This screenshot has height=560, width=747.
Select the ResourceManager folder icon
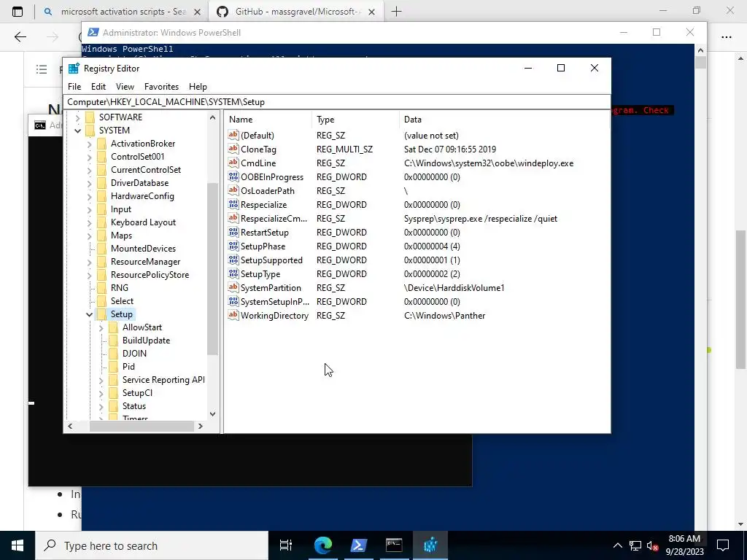tap(101, 262)
